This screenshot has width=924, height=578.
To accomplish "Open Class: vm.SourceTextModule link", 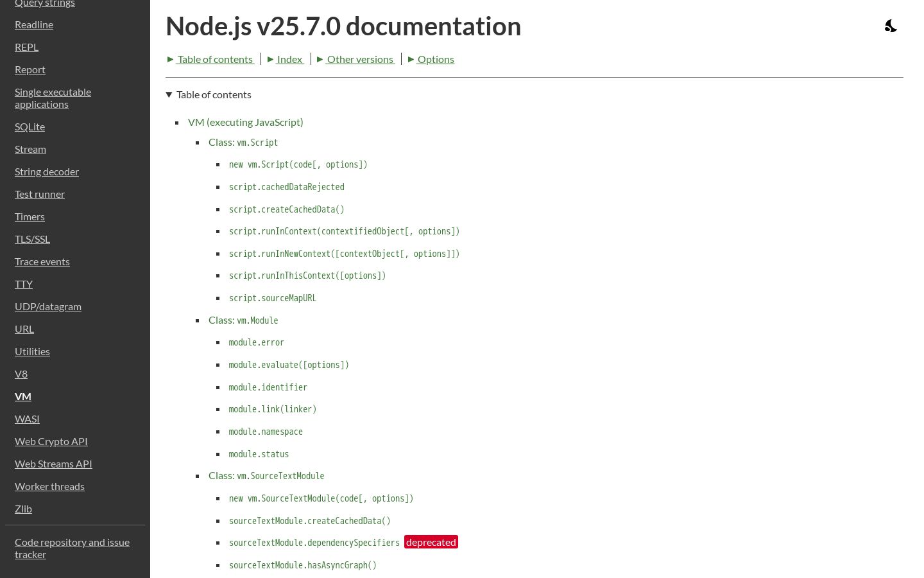I will point(266,476).
